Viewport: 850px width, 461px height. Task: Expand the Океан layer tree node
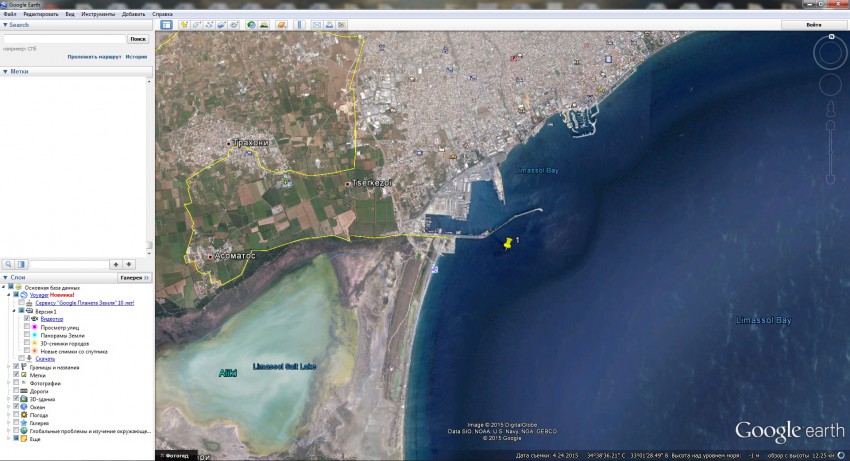[8, 407]
